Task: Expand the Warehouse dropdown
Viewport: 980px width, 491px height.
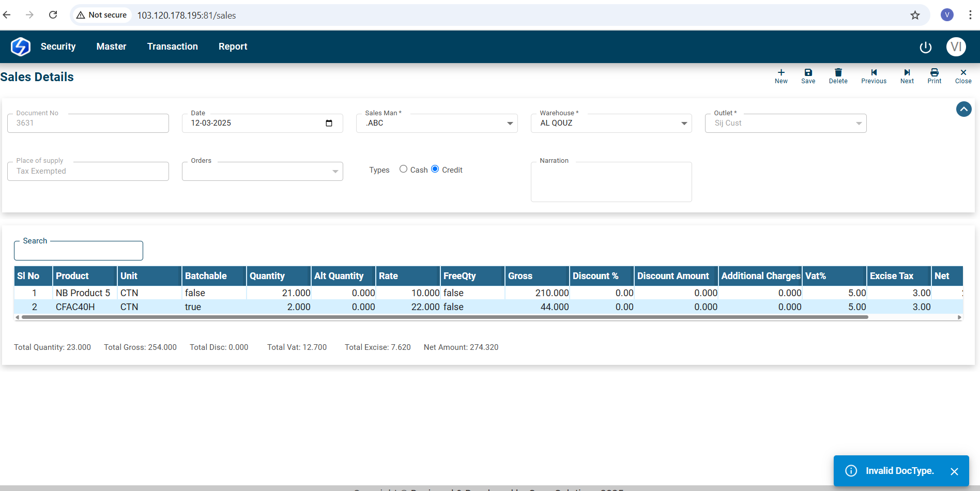Action: pos(684,124)
